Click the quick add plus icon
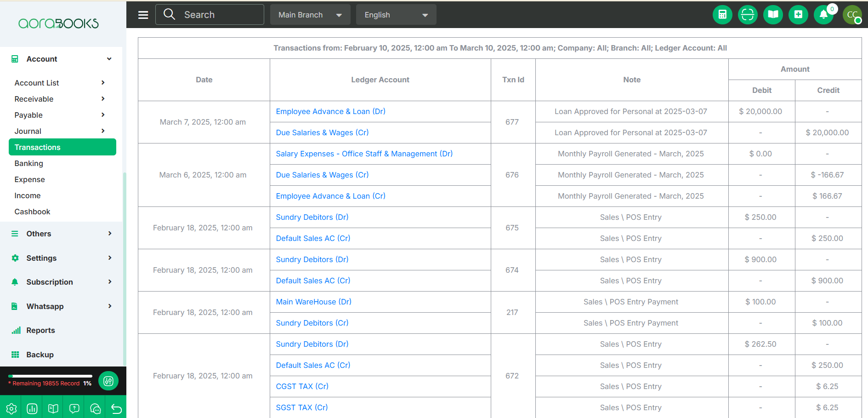This screenshot has height=418, width=868. click(798, 15)
